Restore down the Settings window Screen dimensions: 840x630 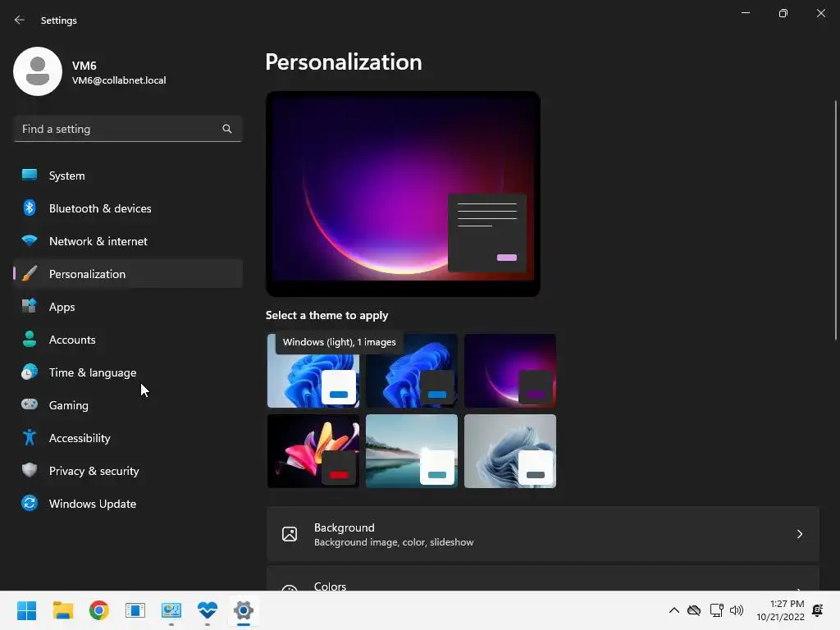[783, 13]
